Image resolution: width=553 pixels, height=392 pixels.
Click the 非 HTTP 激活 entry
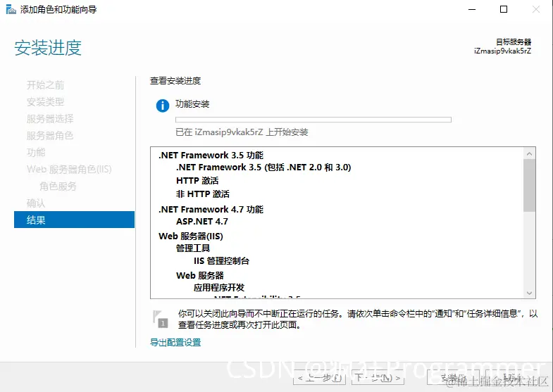tap(203, 194)
